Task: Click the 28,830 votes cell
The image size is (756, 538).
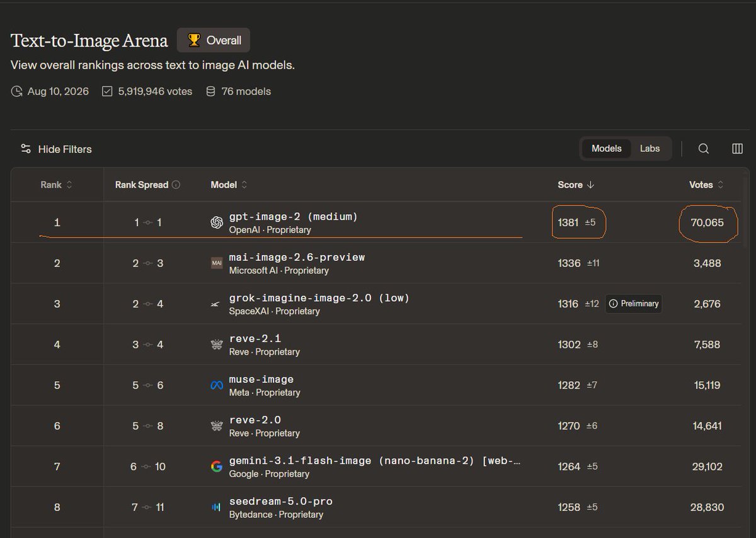Action: (x=707, y=507)
